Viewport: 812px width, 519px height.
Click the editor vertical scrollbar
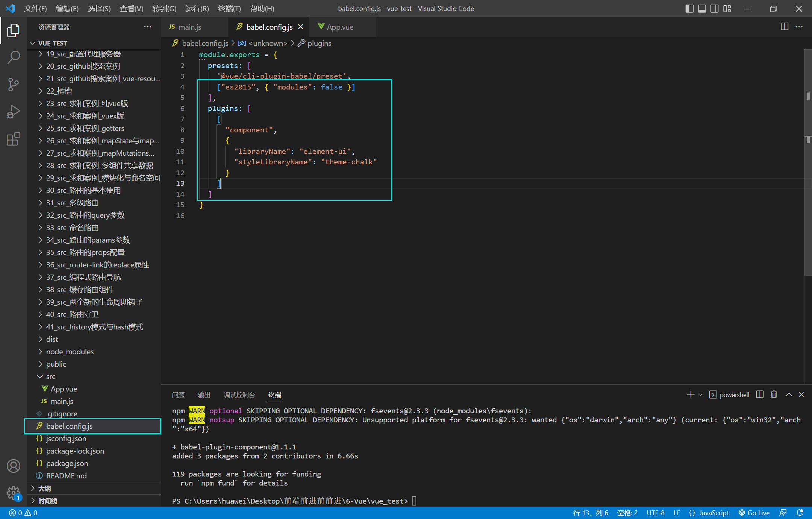tap(808, 163)
